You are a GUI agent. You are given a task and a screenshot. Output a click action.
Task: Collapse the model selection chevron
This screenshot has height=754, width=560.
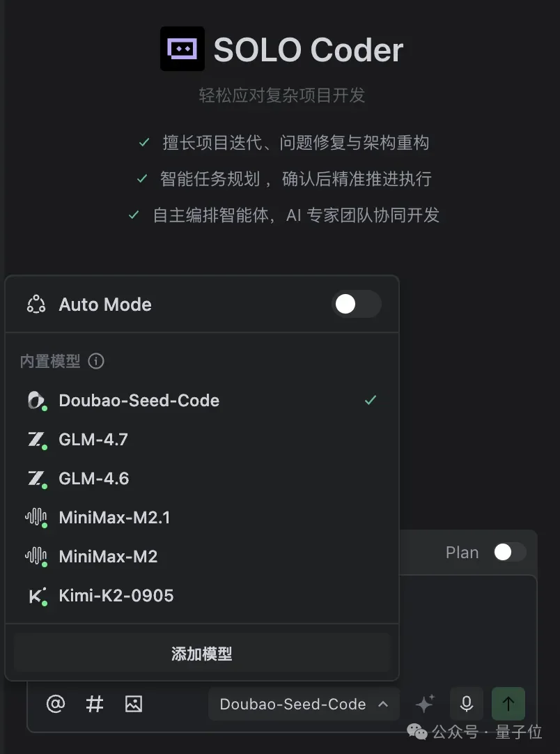[383, 704]
